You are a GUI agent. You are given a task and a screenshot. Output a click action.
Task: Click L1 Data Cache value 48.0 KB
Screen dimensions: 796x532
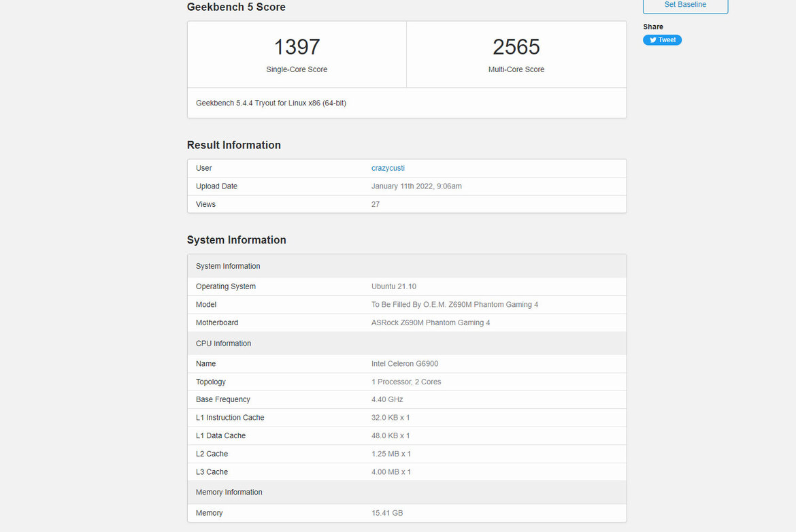click(x=391, y=436)
